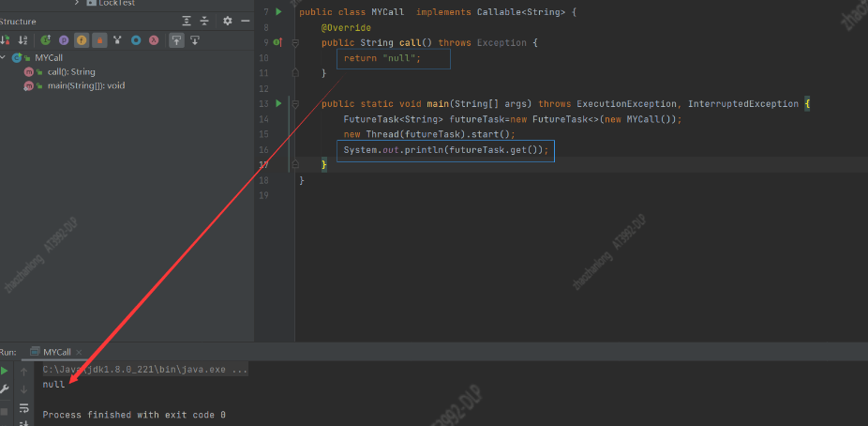Click Callable<String> in class declaration
868x426 pixels.
pos(521,12)
